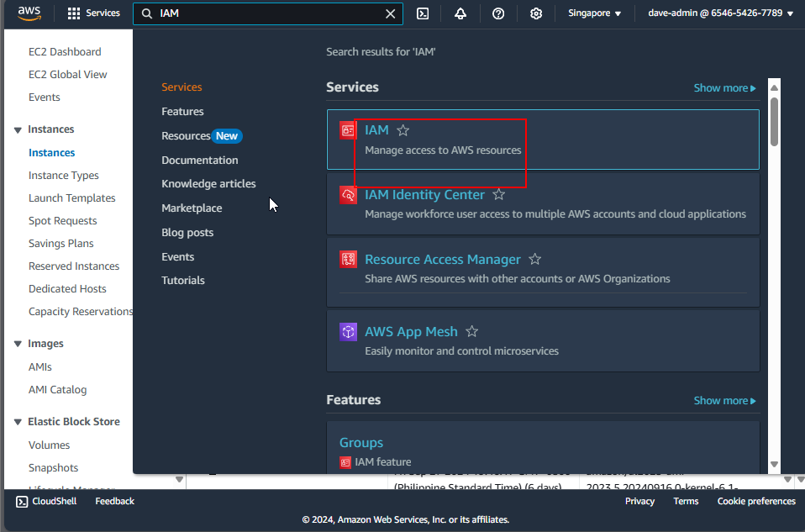Expand the dave-admin account menu

click(x=720, y=13)
